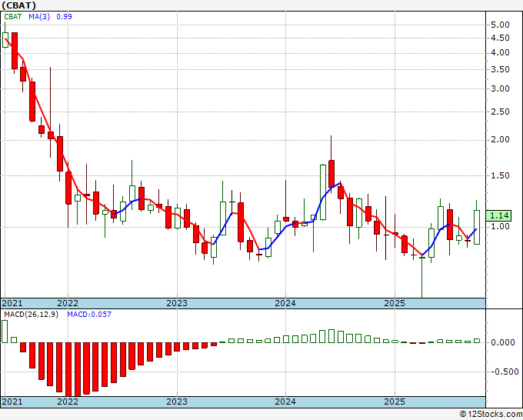The height and width of the screenshot is (420, 523).
Task: Click the MACD(26,12,9) indicator label
Action: coord(31,315)
